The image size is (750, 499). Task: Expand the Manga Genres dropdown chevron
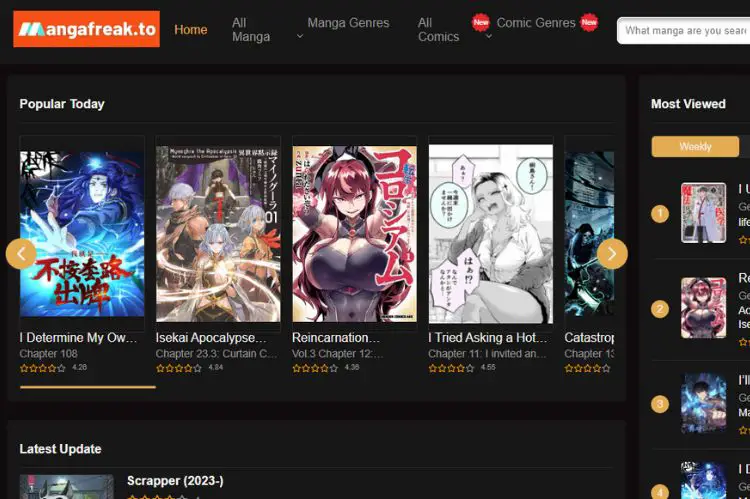coord(300,36)
